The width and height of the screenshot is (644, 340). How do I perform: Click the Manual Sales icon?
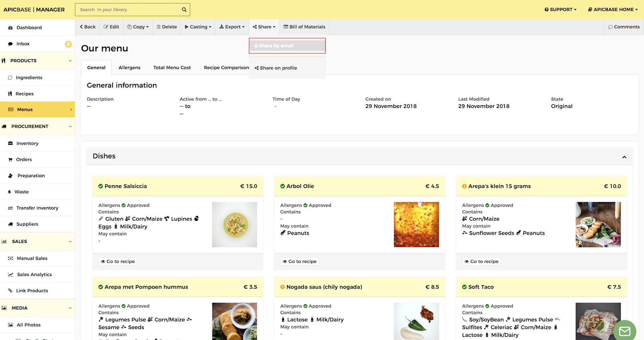click(x=11, y=258)
